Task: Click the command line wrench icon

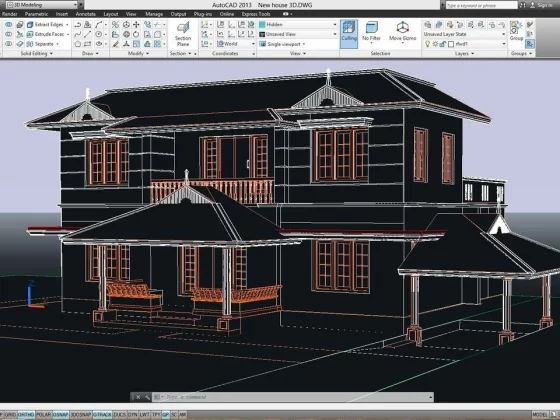Action: click(147, 397)
